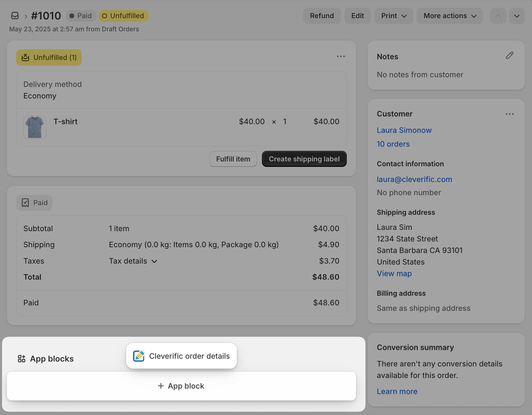Edit notes with the pencil icon
Image resolution: width=532 pixels, height=415 pixels.
tap(509, 56)
